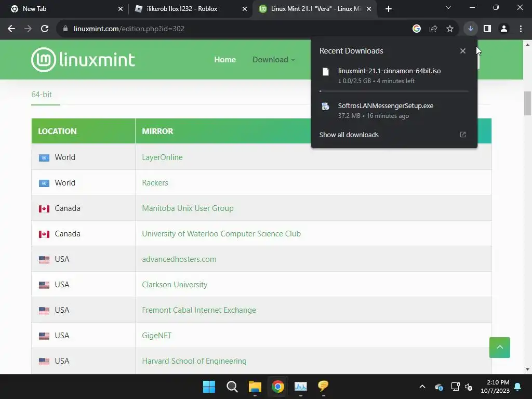This screenshot has width=532, height=399.
Task: Click the linuxmint ISO file icon
Action: (326, 72)
